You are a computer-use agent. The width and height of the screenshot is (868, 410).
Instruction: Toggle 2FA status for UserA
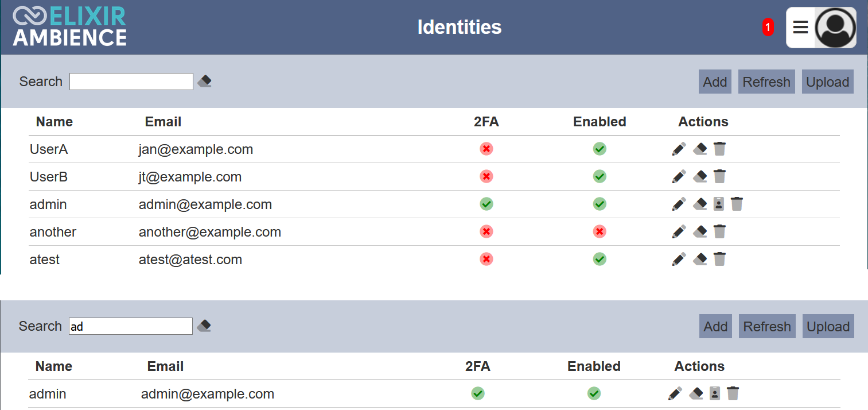tap(486, 149)
